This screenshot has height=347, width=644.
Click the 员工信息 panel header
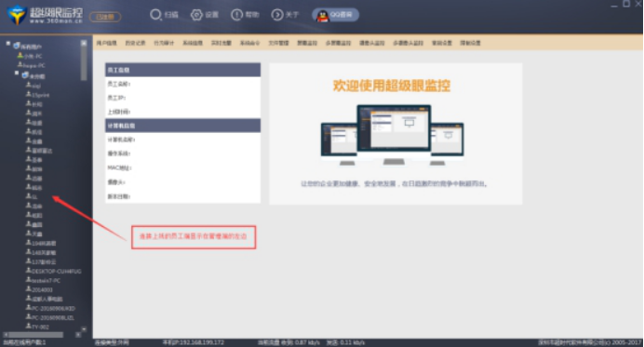(x=182, y=70)
